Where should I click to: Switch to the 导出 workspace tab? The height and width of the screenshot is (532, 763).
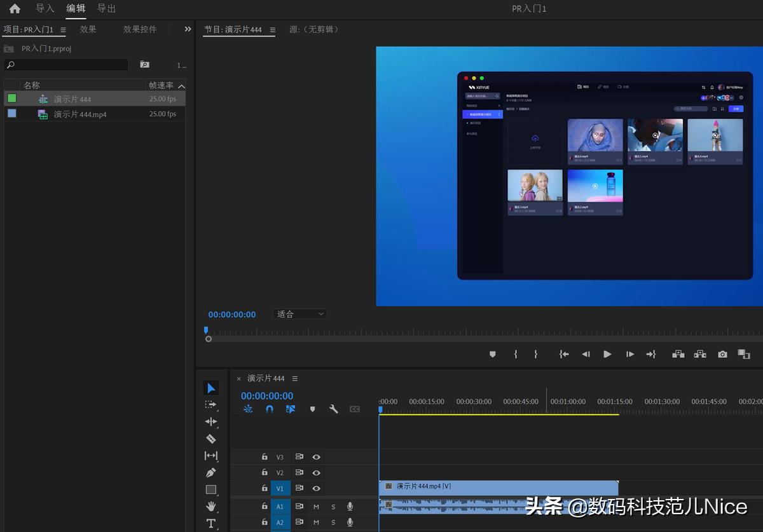pos(106,8)
